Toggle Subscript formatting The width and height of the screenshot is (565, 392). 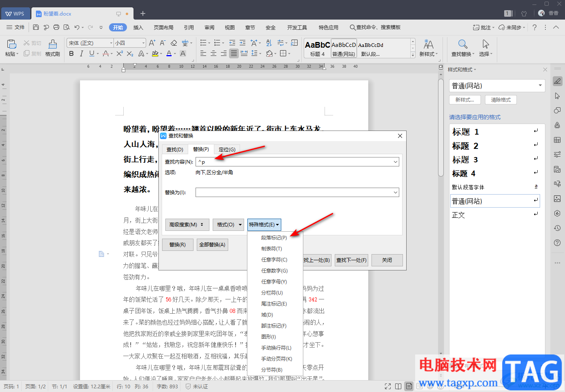[130, 53]
